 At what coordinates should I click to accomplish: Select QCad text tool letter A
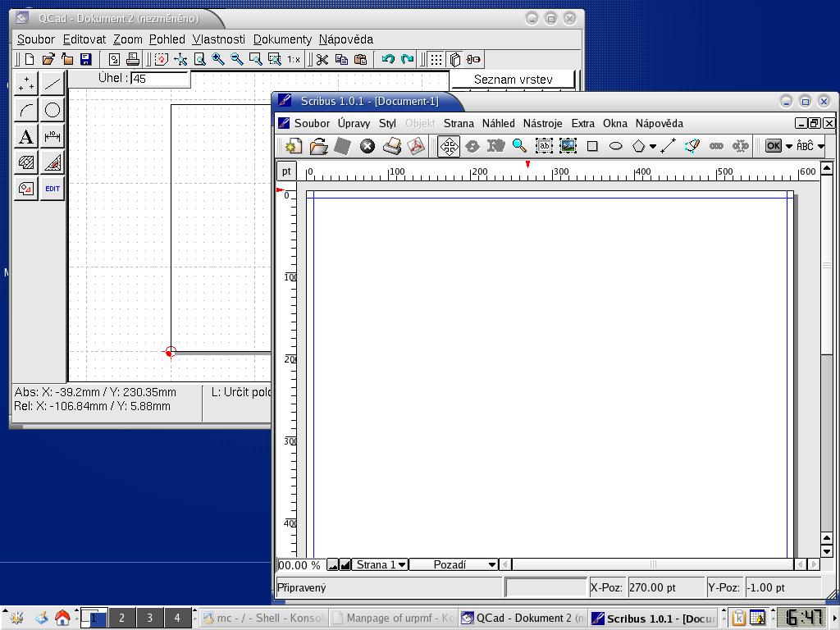[x=25, y=136]
